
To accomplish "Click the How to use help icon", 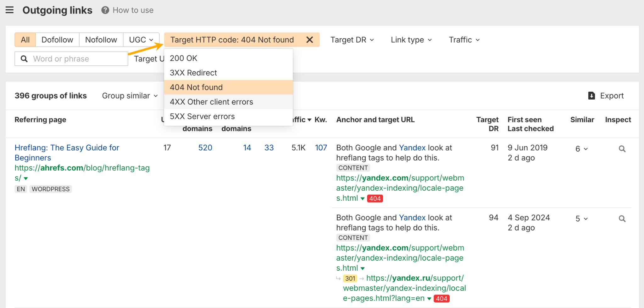I will (x=105, y=10).
